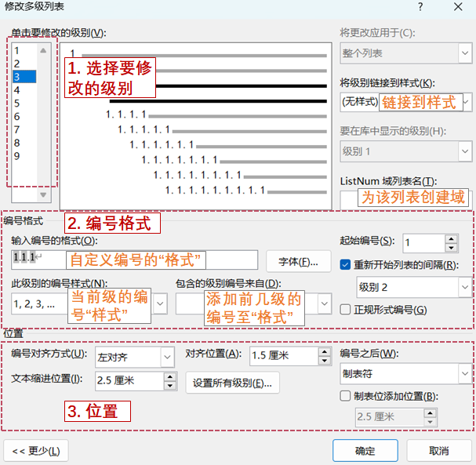Click the 文本缩进位置 2.5 厘米 field

tap(129, 380)
